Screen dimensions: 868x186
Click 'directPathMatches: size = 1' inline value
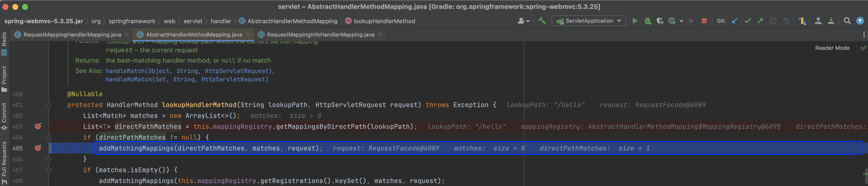click(x=594, y=148)
